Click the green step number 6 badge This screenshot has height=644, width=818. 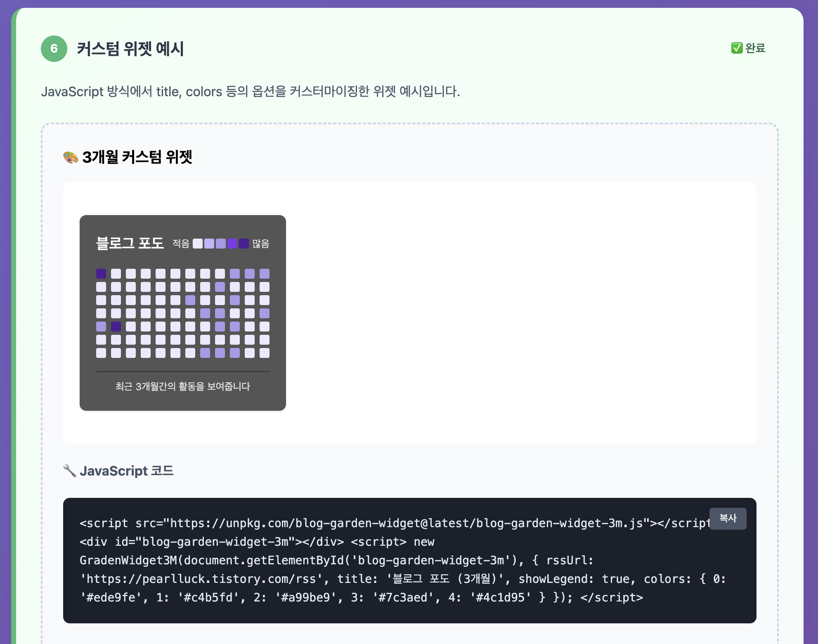[54, 49]
